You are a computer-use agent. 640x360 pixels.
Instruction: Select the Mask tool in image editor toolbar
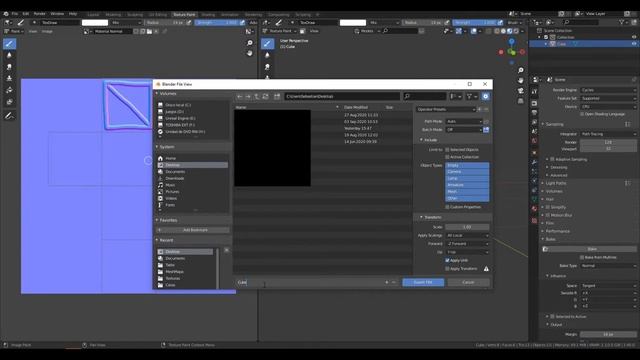pyautogui.click(x=9, y=102)
